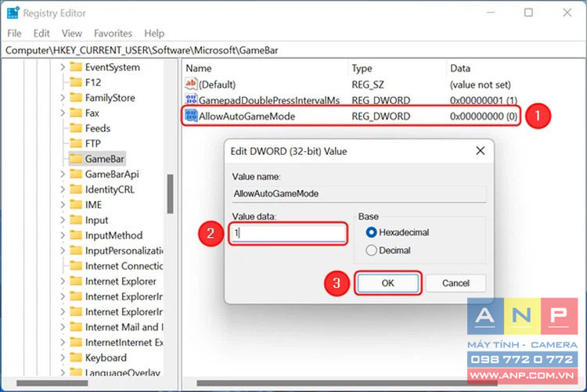Click the Fax folder icon
The width and height of the screenshot is (587, 392).
click(76, 113)
